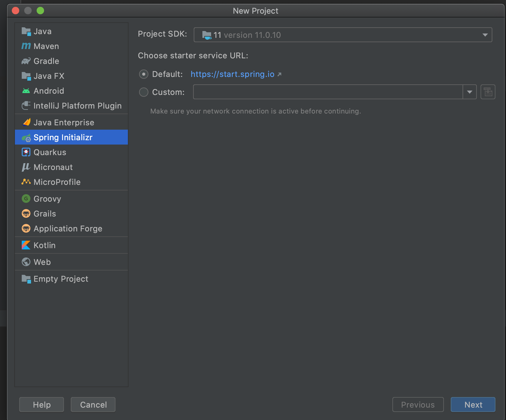
Task: Choose the Maven 'm' icon
Action: [x=26, y=46]
